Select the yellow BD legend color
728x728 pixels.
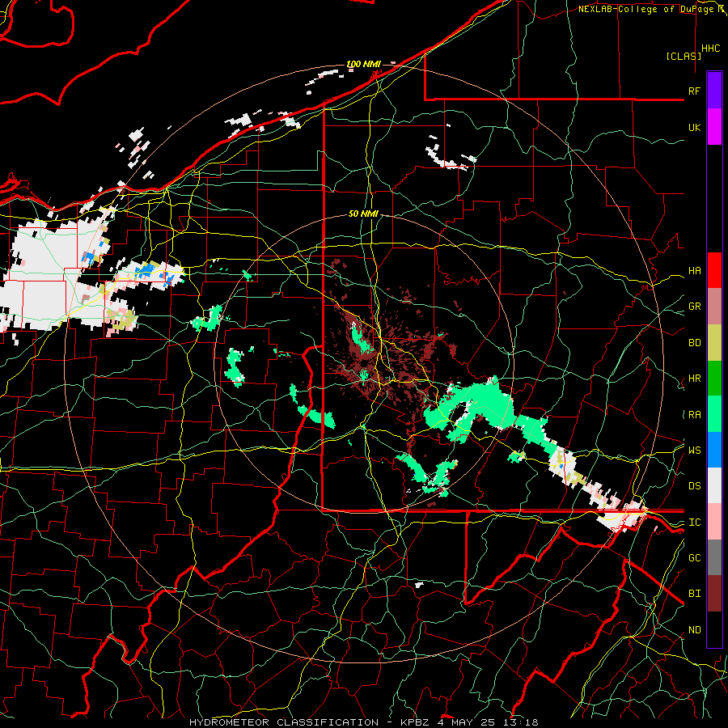pyautogui.click(x=714, y=342)
